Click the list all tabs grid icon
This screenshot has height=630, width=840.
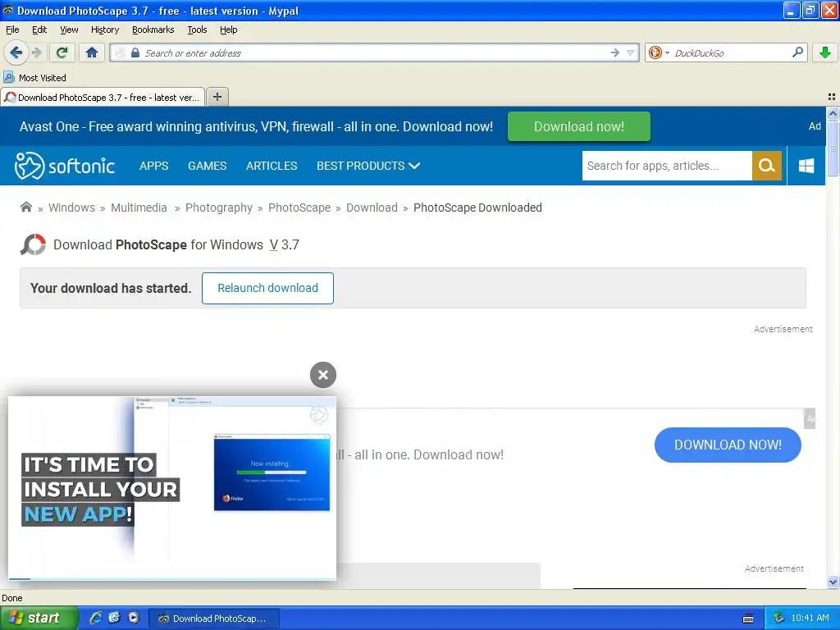click(x=832, y=97)
